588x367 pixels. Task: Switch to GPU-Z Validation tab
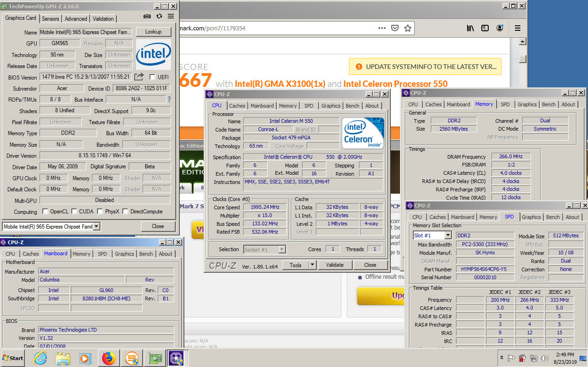pyautogui.click(x=103, y=19)
